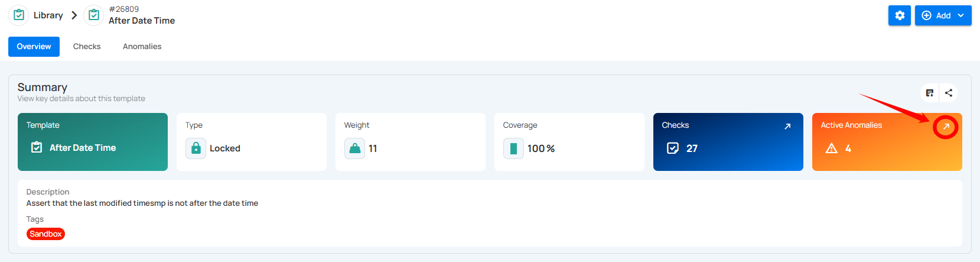Go to Library breadcrumb link
This screenshot has height=262, width=980.
pyautogui.click(x=48, y=15)
